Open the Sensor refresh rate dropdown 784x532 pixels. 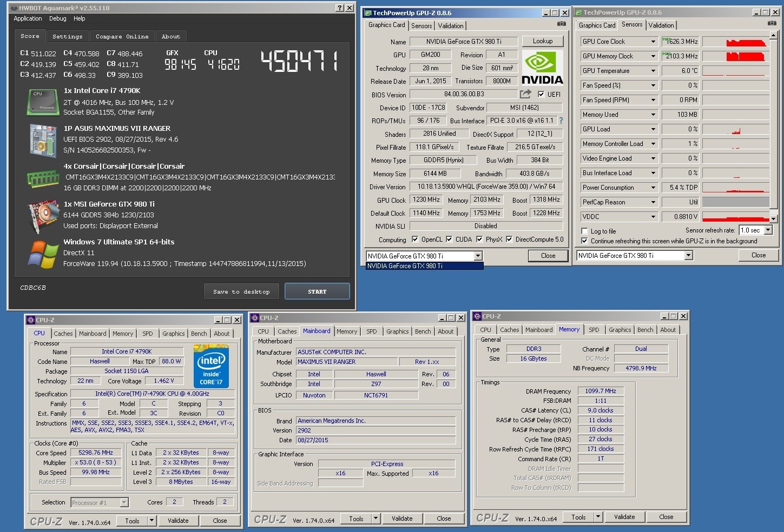click(768, 230)
